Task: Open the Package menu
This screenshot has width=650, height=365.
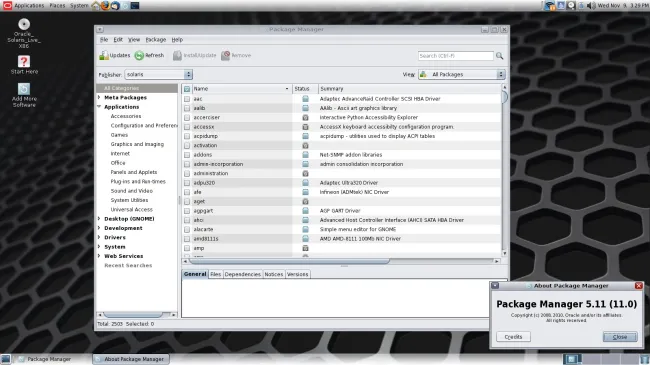Action: [156, 40]
